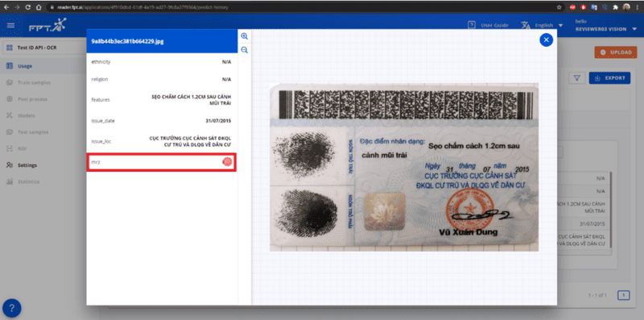Viewport: 644px width, 320px height.
Task: Open Test samples in the sidebar
Action: [33, 132]
